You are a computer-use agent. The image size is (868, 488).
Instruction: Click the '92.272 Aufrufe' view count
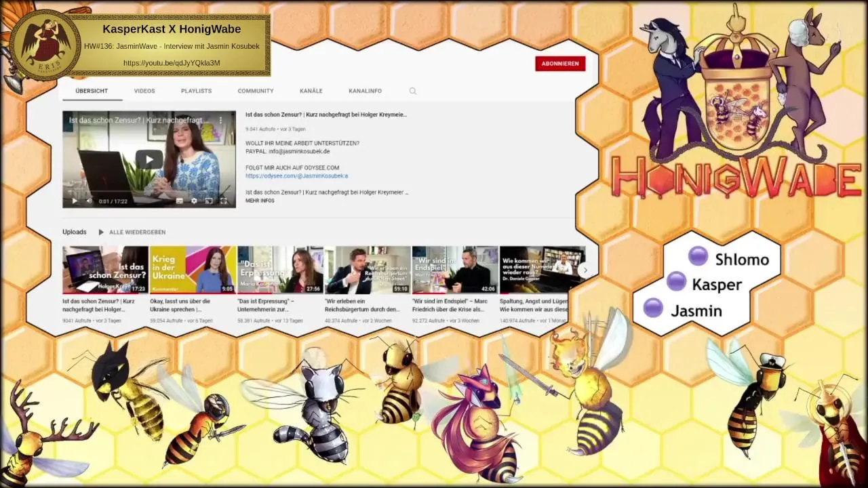point(428,321)
